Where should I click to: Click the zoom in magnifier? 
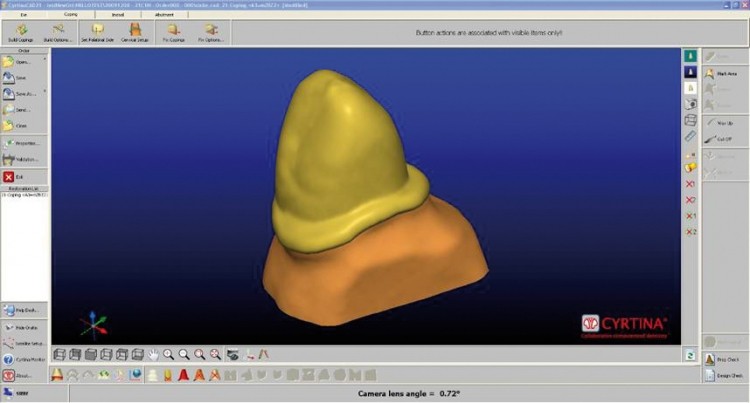[x=168, y=354]
